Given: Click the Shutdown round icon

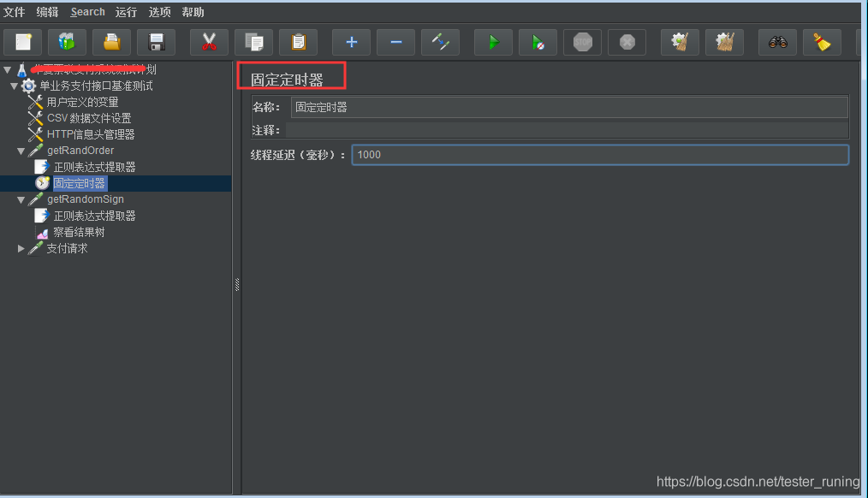Looking at the screenshot, I should point(627,42).
